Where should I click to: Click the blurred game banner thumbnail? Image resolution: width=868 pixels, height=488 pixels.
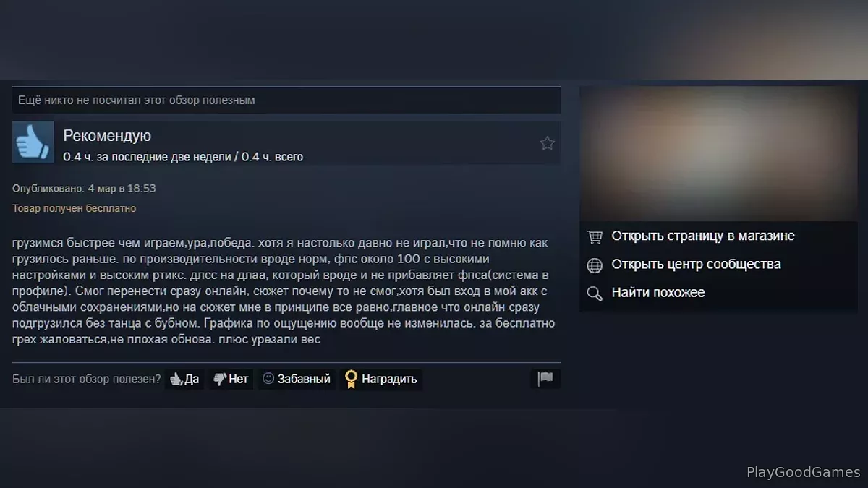[x=718, y=154]
